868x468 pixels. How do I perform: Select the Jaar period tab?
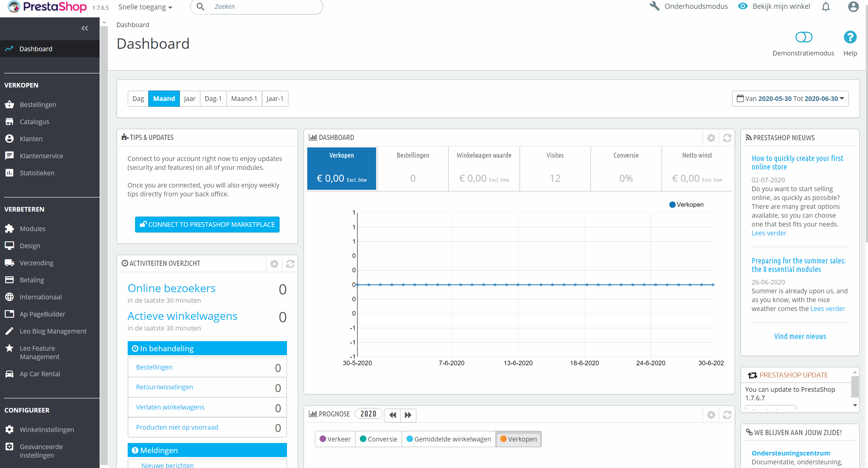click(x=190, y=98)
